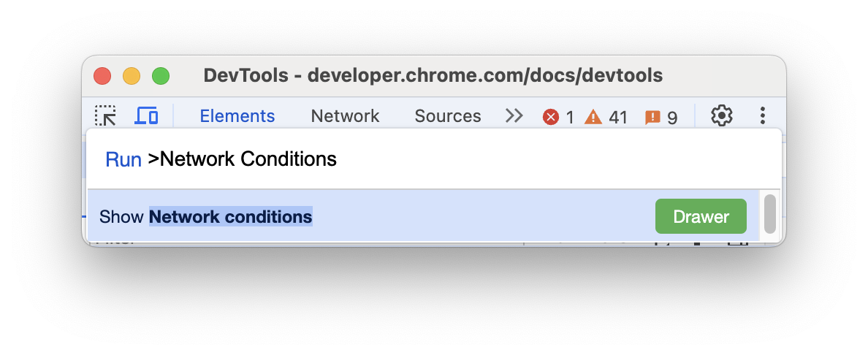The width and height of the screenshot is (868, 355).
Task: Open DevTools settings gear
Action: point(722,116)
